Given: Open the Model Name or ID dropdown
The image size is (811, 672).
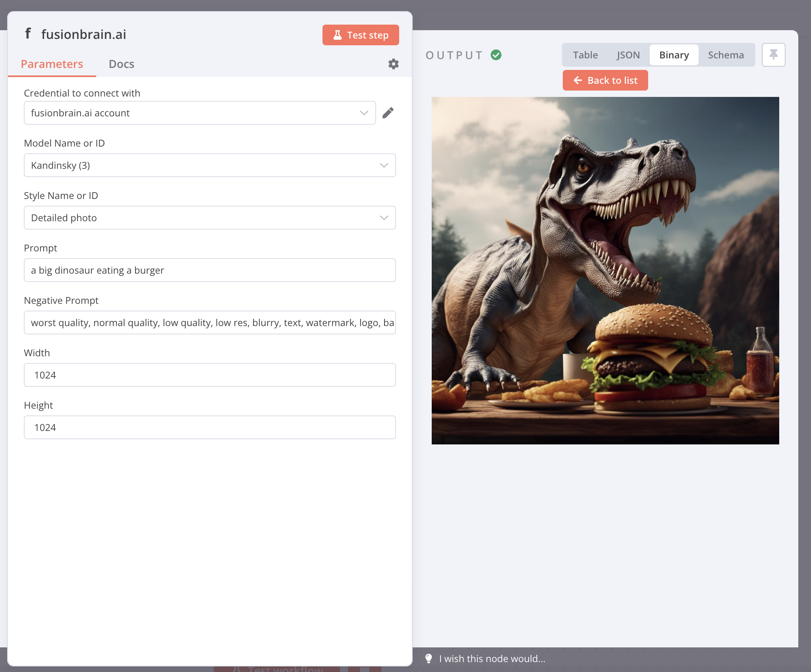Looking at the screenshot, I should click(x=209, y=165).
